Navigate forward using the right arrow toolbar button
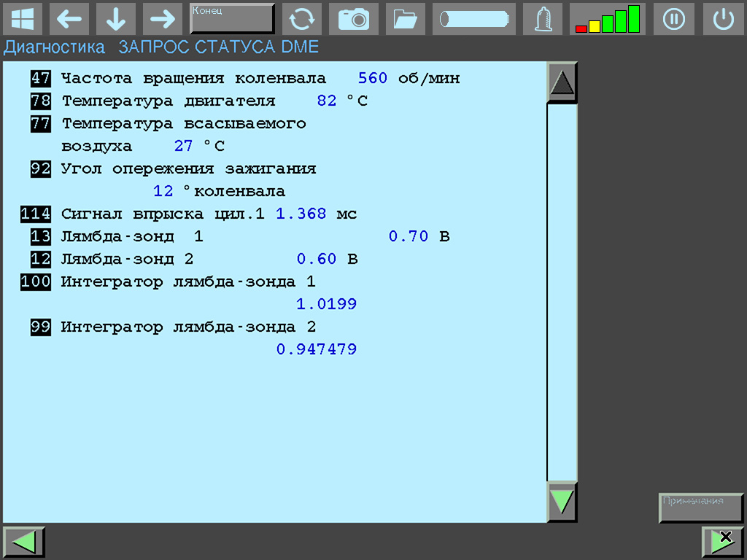 pos(162,19)
